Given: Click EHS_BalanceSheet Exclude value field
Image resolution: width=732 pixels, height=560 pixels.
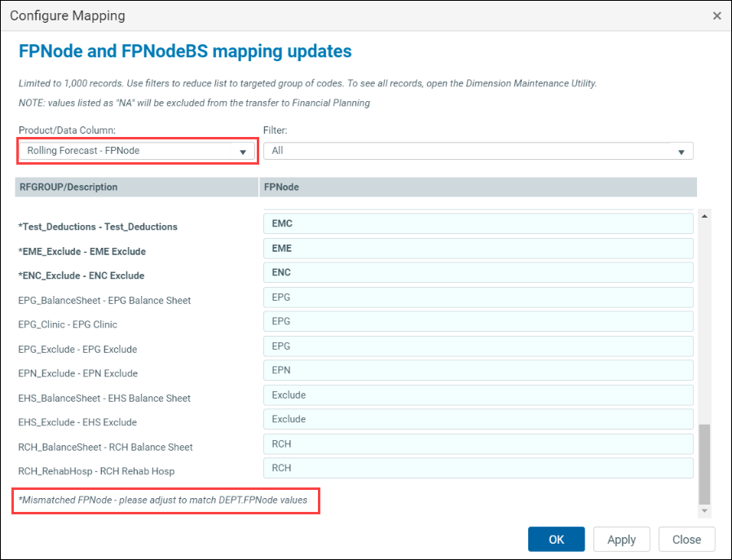Looking at the screenshot, I should [x=478, y=395].
